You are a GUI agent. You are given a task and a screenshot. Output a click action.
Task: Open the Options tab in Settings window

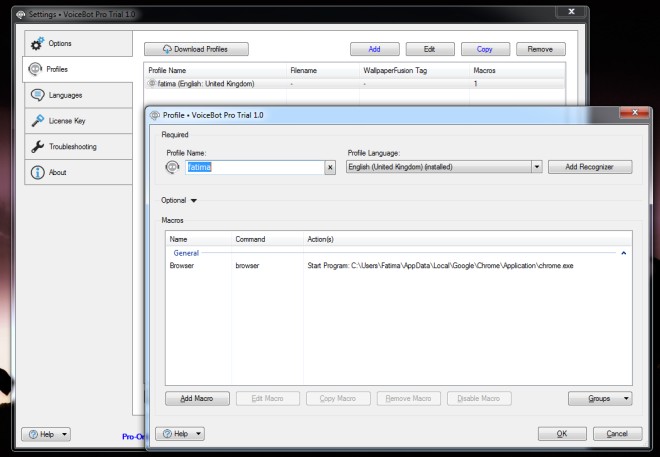[x=78, y=43]
